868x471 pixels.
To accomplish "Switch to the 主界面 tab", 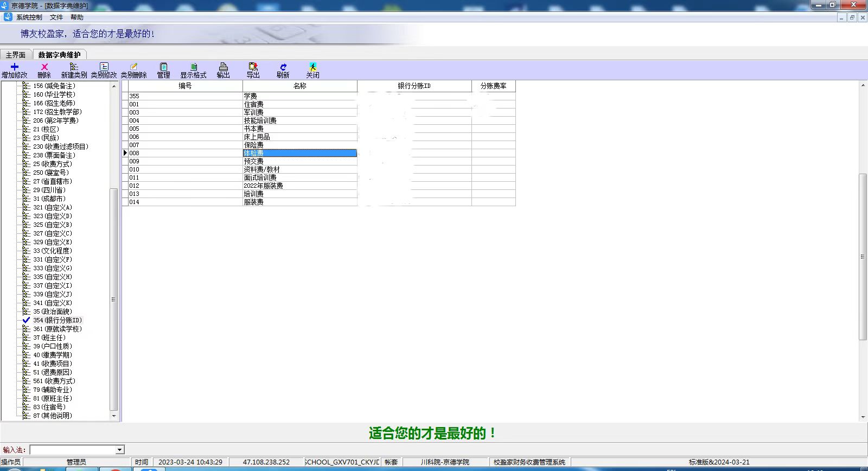I will point(16,55).
